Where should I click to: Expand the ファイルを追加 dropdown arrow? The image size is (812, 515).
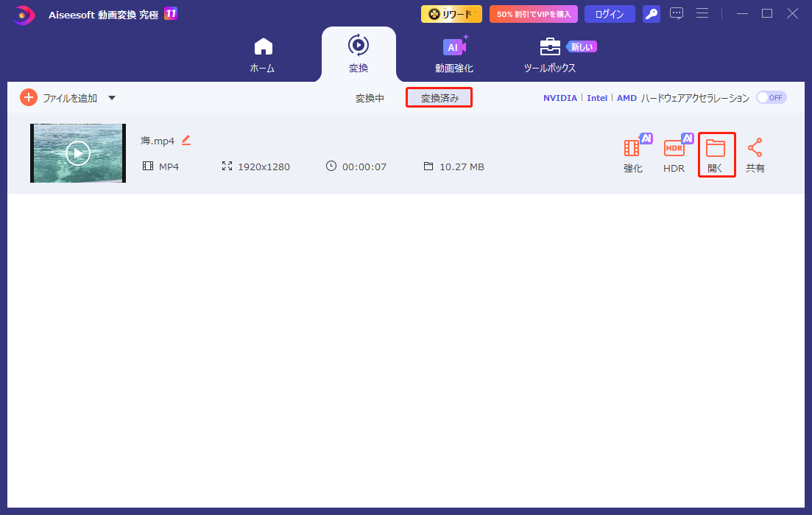pos(111,97)
